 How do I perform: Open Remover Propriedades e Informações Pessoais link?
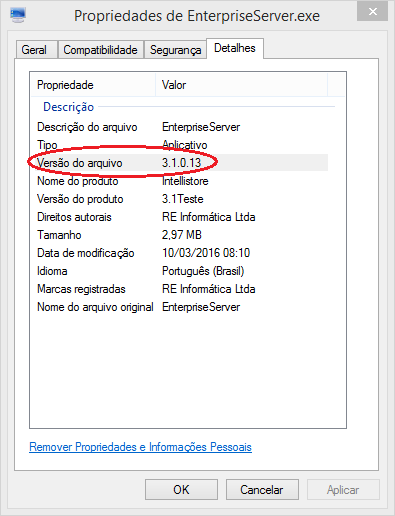click(x=140, y=447)
